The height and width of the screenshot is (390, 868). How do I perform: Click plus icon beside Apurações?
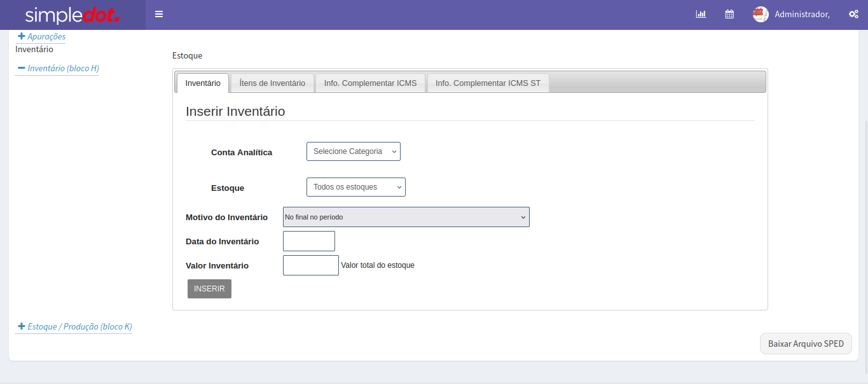coord(21,36)
